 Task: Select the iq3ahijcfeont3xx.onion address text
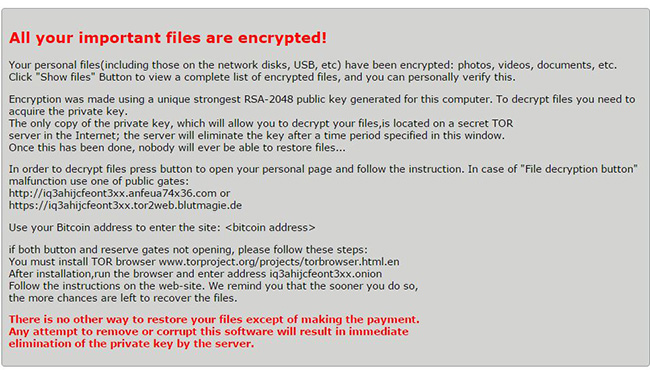coord(326,274)
